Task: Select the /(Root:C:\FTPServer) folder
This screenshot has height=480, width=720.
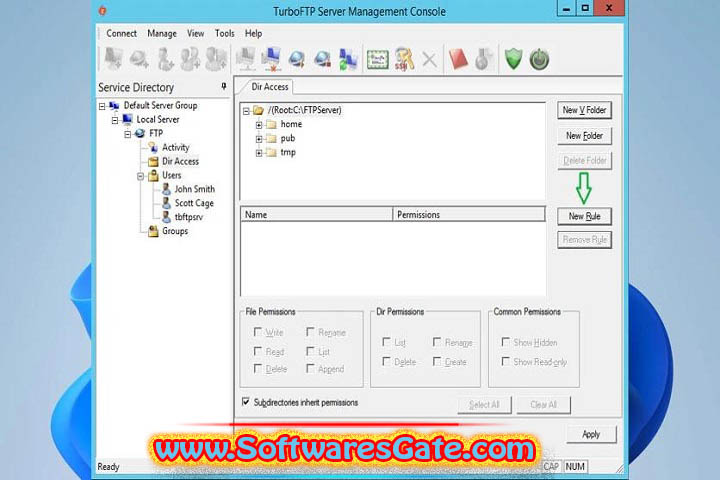Action: (305, 110)
